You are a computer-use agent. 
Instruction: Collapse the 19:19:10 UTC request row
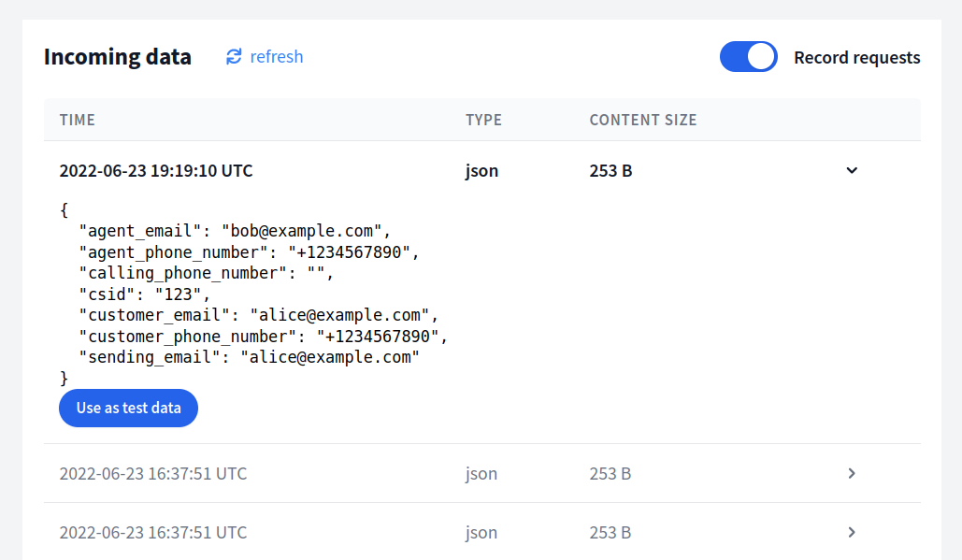click(x=852, y=171)
